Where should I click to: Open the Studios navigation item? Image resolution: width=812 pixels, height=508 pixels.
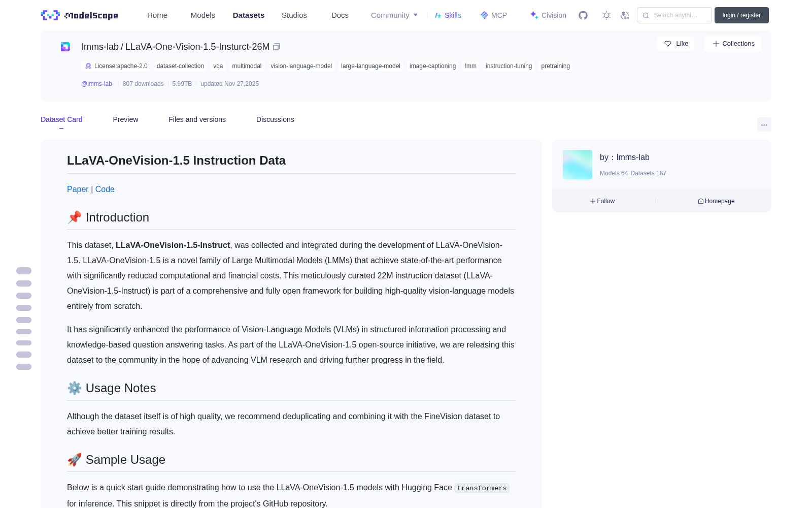coord(294,15)
